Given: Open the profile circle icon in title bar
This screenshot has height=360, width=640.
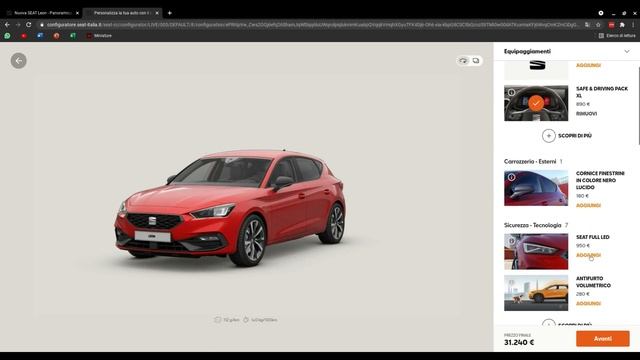Looking at the screenshot, I should pos(601,13).
